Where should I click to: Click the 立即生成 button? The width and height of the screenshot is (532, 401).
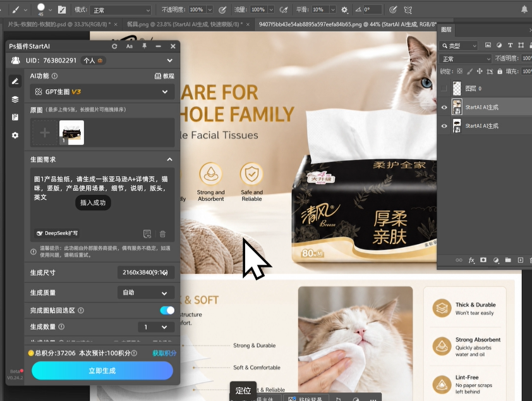coord(102,371)
